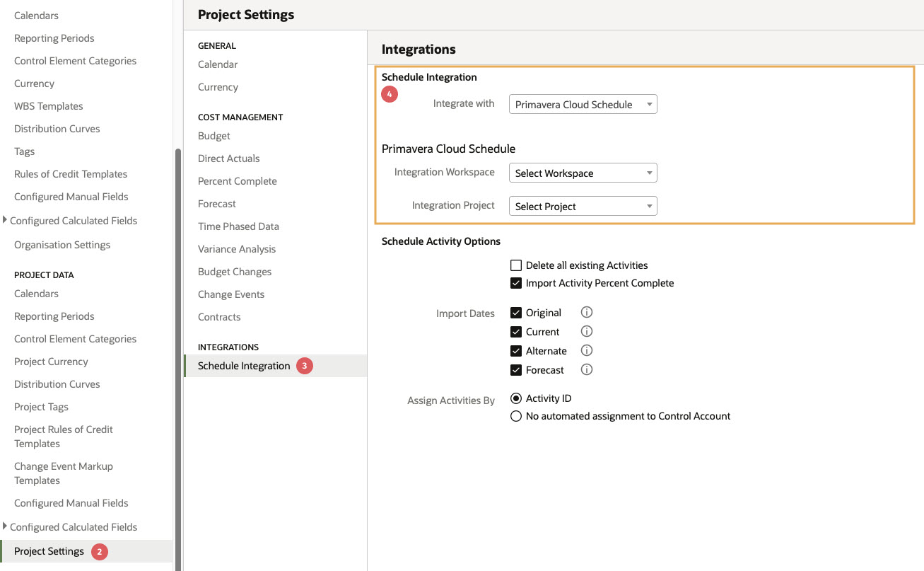The height and width of the screenshot is (571, 924).
Task: Uncheck the Original import date checkbox
Action: (x=516, y=313)
